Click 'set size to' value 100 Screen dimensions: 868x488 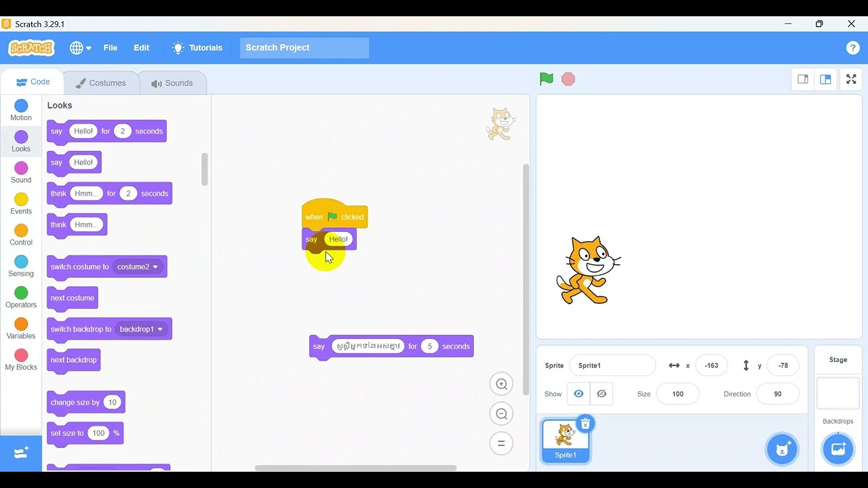(x=99, y=433)
